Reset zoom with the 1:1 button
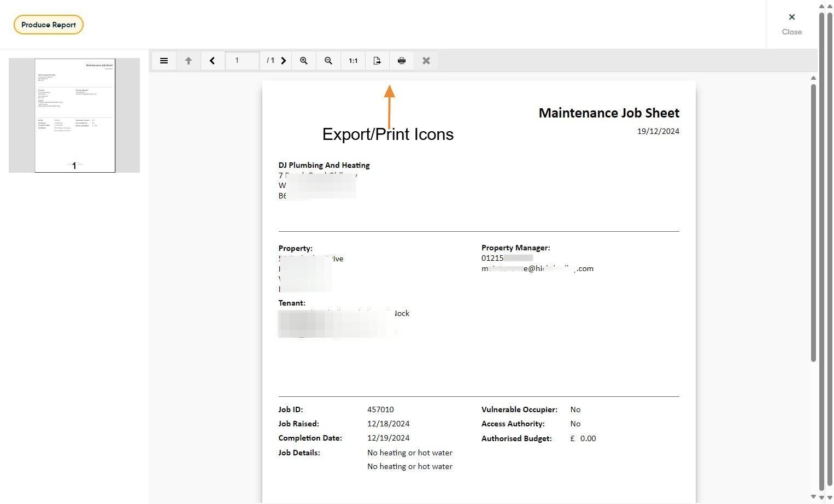The width and height of the screenshot is (834, 504). [353, 61]
